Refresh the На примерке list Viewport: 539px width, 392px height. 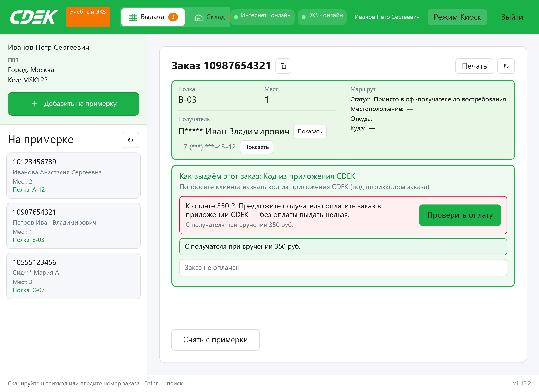(x=130, y=140)
